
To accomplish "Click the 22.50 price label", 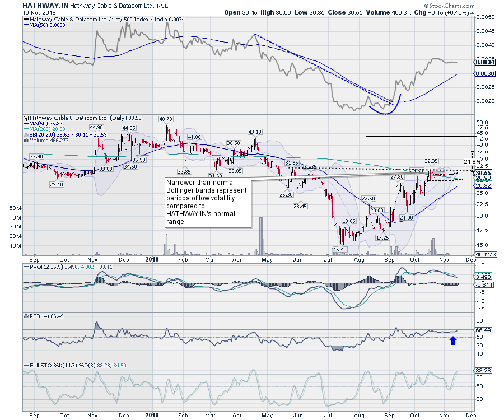I will tap(368, 199).
